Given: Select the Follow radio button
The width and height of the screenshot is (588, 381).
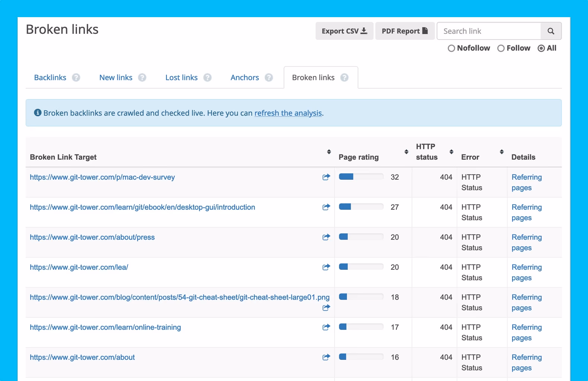Looking at the screenshot, I should 501,48.
